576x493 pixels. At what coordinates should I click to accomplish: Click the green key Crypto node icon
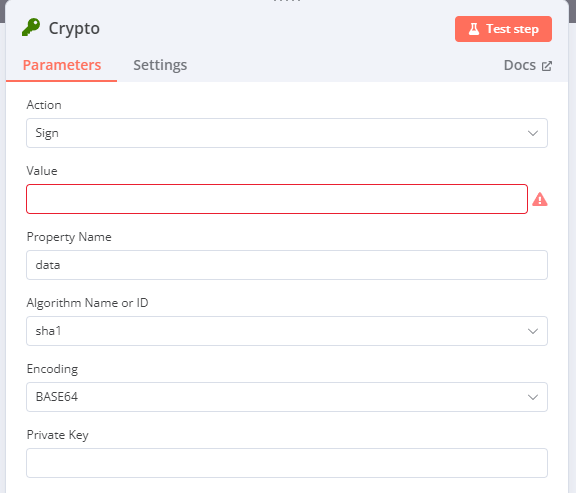pyautogui.click(x=31, y=28)
